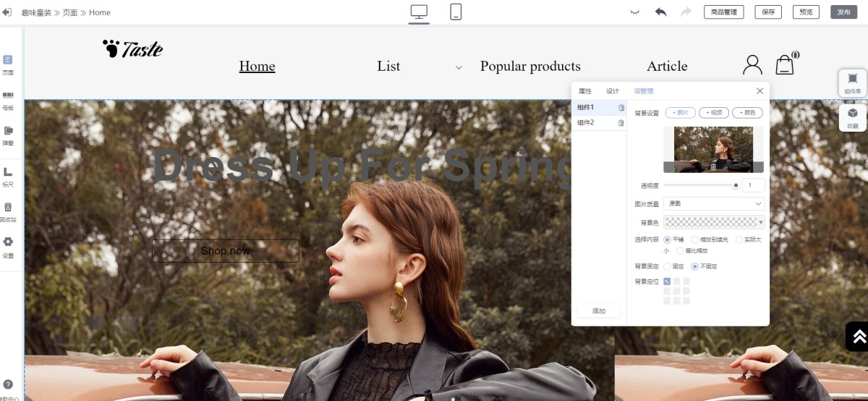Viewport: 868px width, 401px height.
Task: Click the undo arrow in the top bar
Action: 660,12
